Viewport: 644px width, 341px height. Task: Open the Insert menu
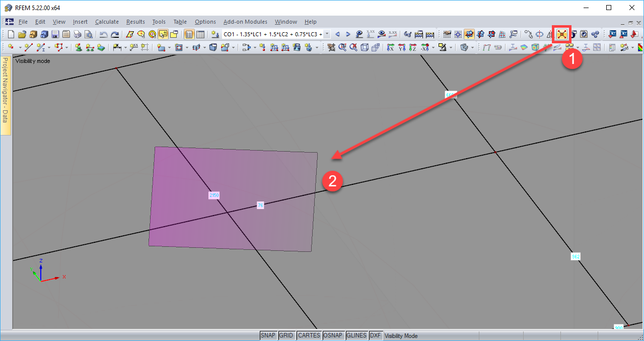tap(80, 22)
